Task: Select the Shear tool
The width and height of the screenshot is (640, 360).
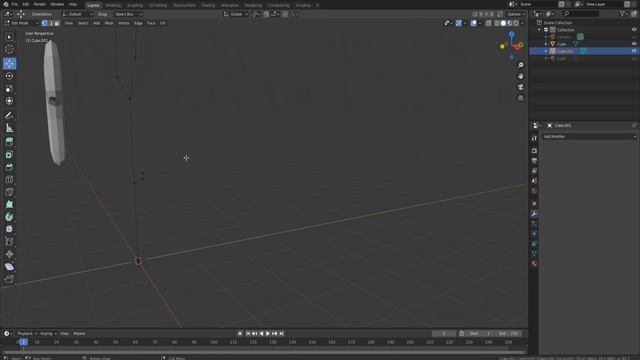Action: pyautogui.click(x=9, y=267)
